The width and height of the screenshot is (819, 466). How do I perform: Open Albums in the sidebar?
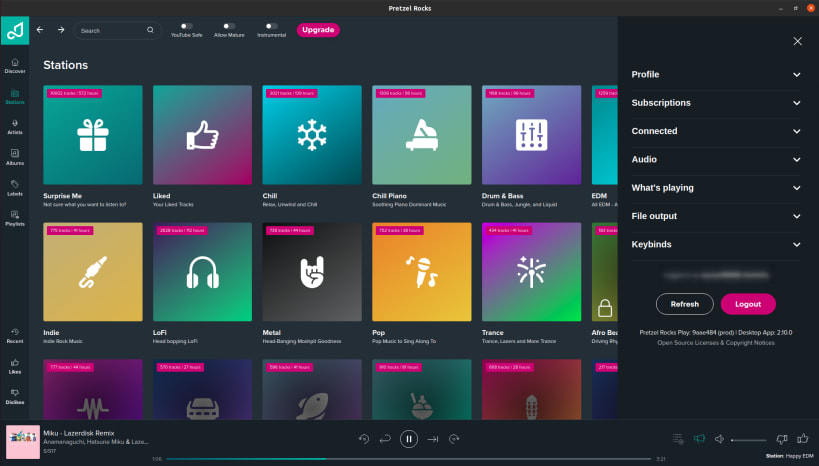[15, 157]
